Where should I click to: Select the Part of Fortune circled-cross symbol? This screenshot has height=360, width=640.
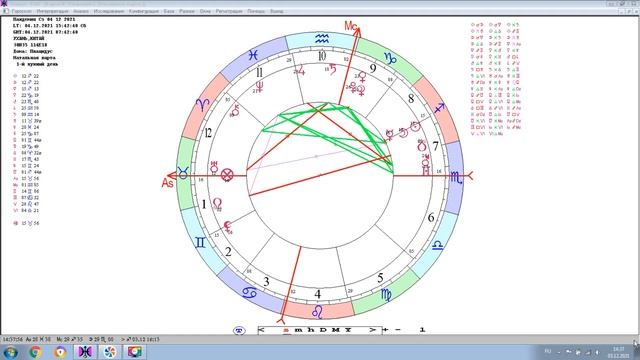click(227, 176)
